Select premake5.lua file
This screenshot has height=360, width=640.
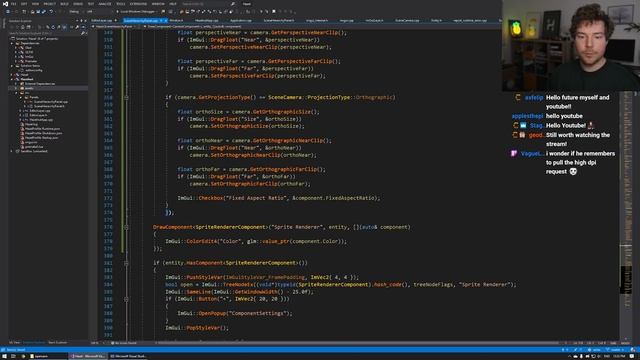pyautogui.click(x=33, y=146)
